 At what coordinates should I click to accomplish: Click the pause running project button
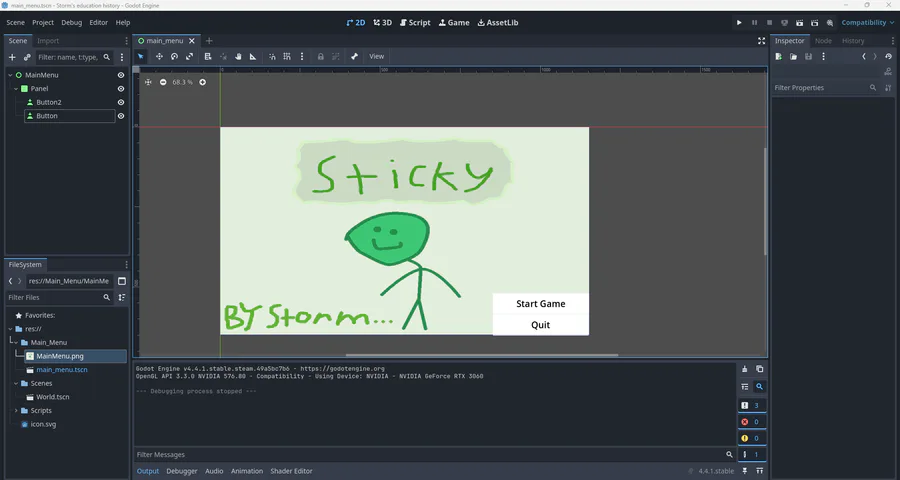point(754,22)
